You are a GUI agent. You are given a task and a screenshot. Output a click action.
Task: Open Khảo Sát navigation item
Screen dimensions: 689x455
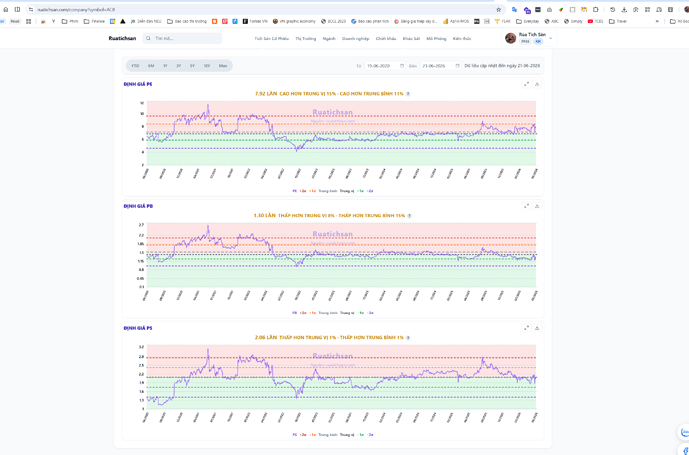[x=411, y=39]
